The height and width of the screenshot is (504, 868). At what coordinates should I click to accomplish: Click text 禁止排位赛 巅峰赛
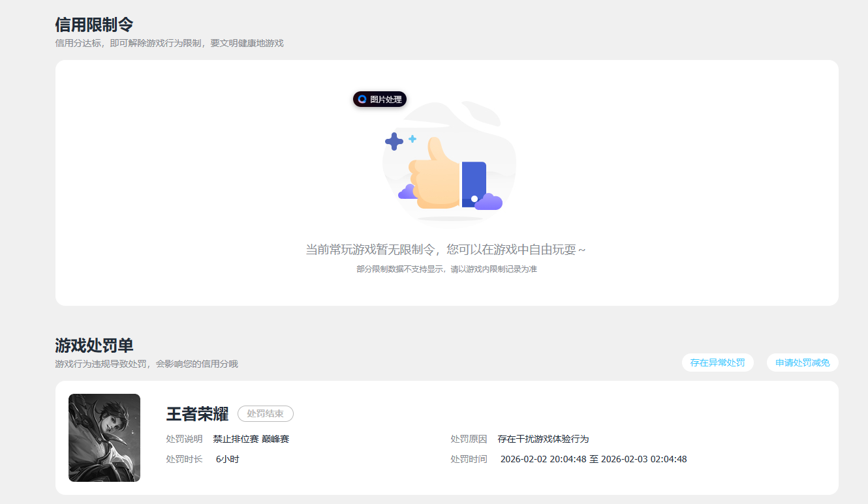click(251, 439)
